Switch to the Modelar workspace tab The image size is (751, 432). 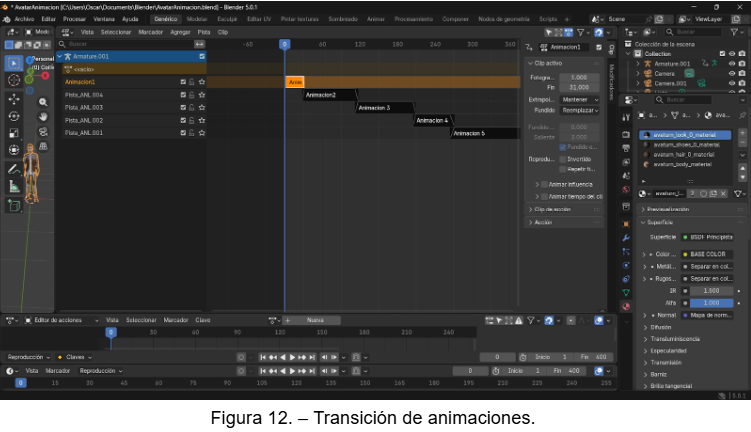(x=197, y=19)
